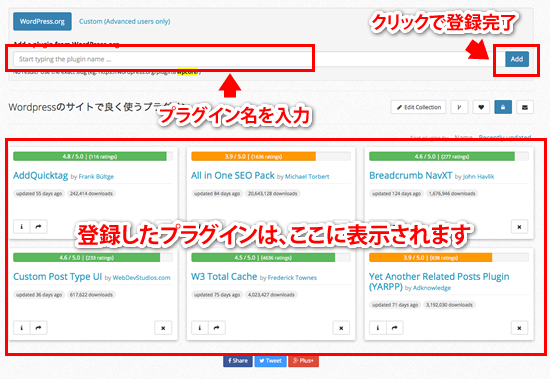Viewport: 550px width, 379px height.
Task: Click the AddQuicktag green rating bar
Action: (x=90, y=157)
